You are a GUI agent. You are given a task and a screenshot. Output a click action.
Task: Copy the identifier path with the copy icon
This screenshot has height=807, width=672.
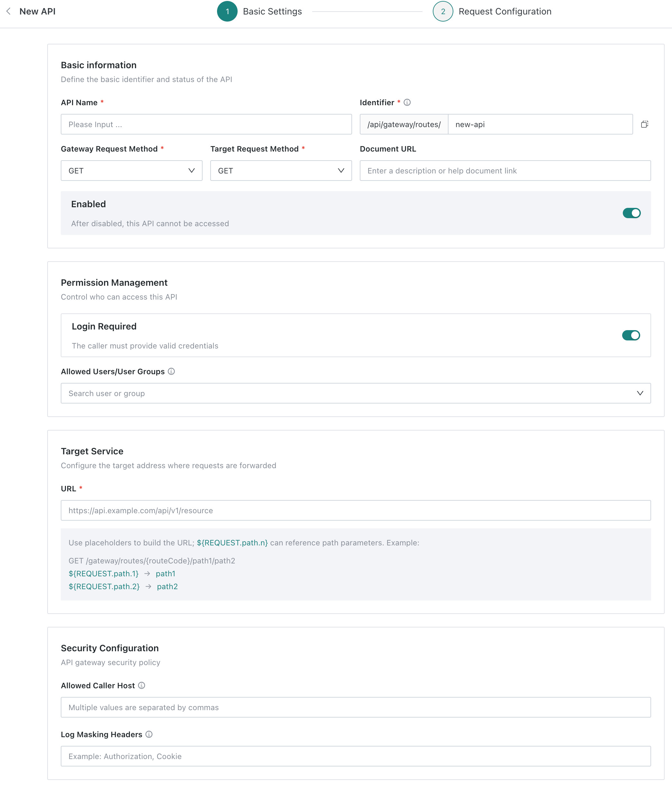point(644,124)
